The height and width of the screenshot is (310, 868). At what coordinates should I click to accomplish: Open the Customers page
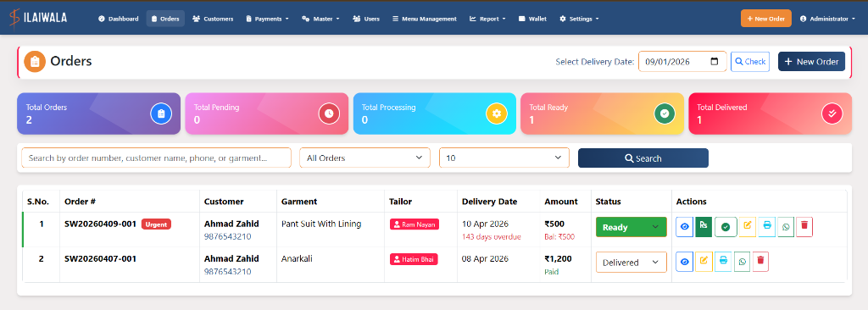pyautogui.click(x=213, y=19)
